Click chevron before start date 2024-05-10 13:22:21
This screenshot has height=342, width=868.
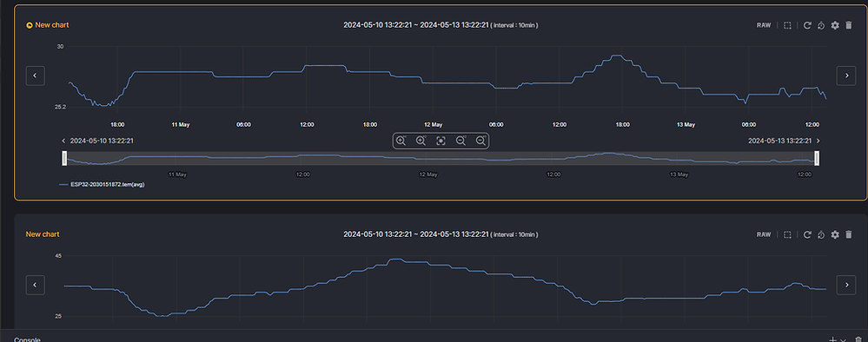point(64,141)
